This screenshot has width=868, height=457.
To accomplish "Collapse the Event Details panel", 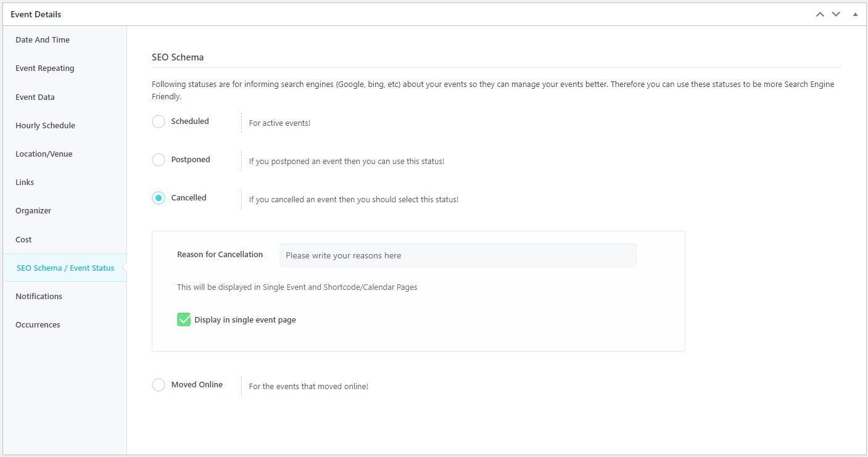I will pyautogui.click(x=855, y=14).
